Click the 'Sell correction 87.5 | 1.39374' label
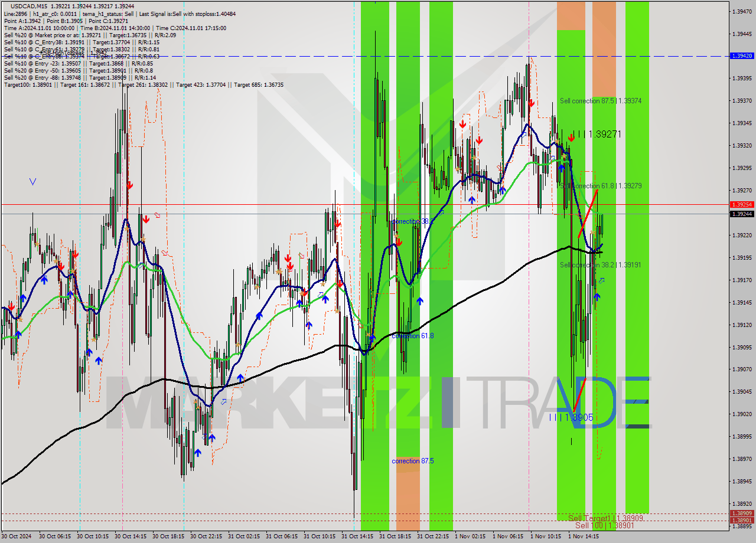Image resolution: width=756 pixels, height=543 pixels. [601, 101]
